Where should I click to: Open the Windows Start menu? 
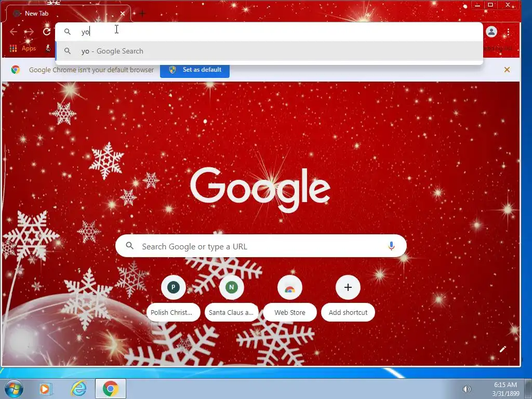(14, 389)
